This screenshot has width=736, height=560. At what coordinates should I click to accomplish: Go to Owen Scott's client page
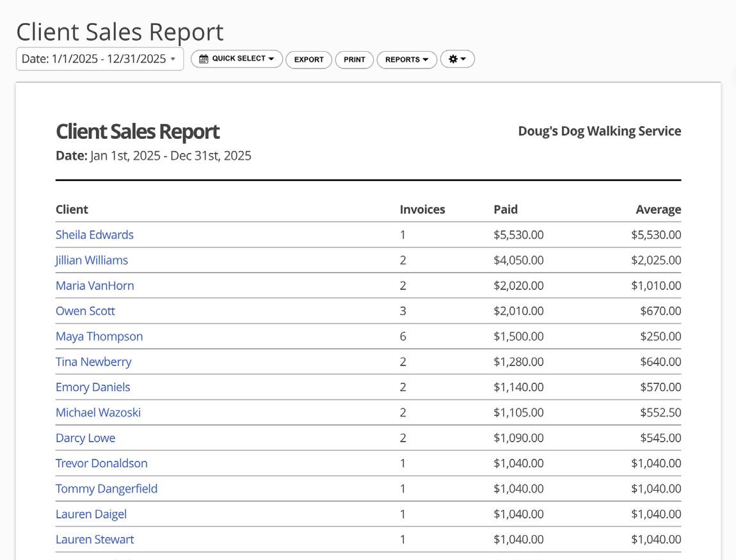tap(85, 311)
